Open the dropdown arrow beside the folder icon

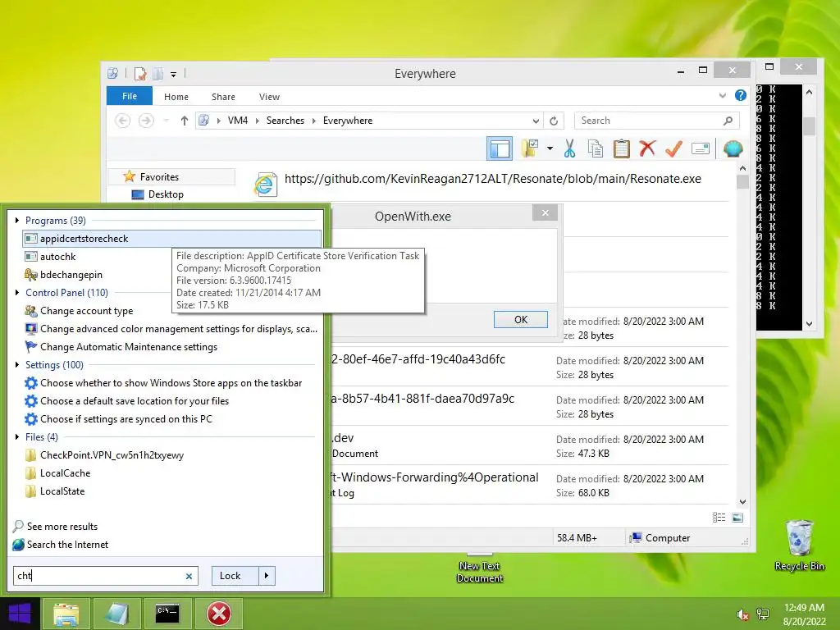point(550,148)
